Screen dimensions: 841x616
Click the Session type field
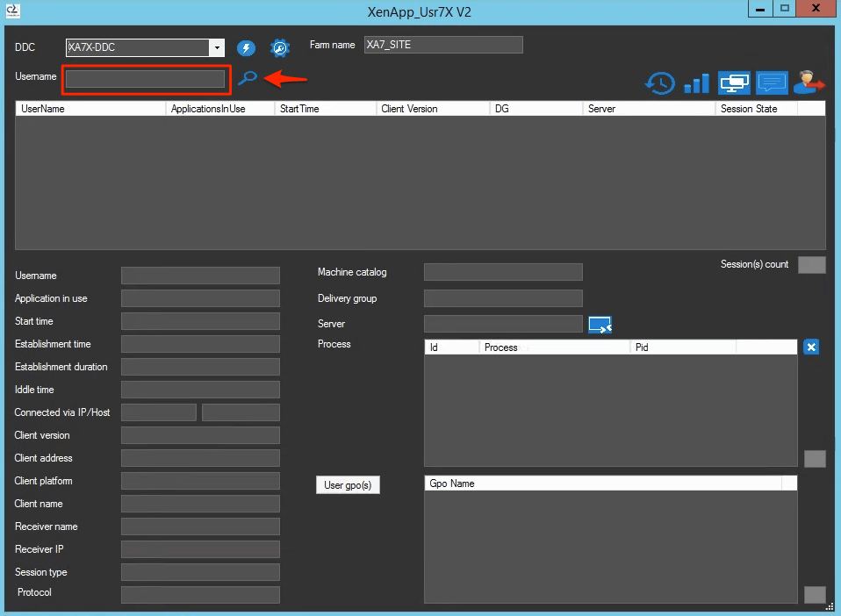coord(200,572)
